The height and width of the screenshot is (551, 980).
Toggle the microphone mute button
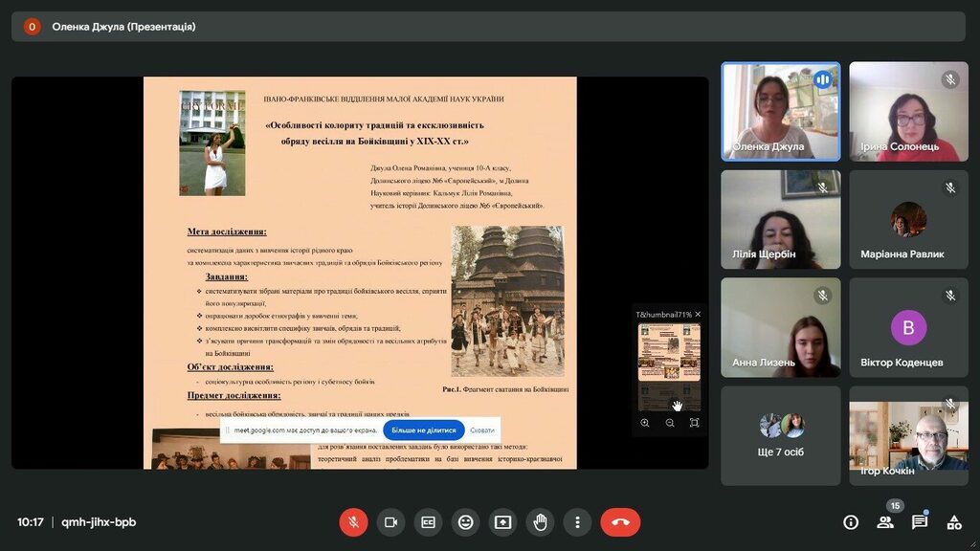point(353,521)
